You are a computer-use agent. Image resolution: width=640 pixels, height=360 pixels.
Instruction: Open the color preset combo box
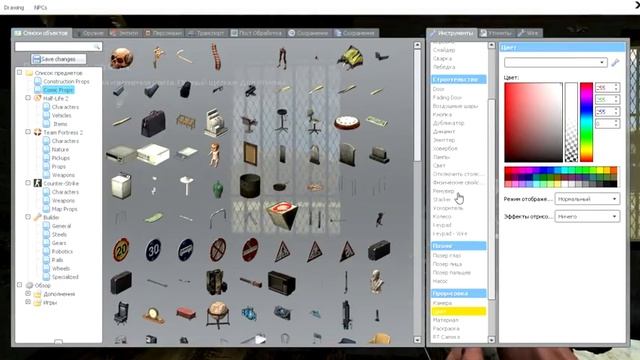coord(556,62)
